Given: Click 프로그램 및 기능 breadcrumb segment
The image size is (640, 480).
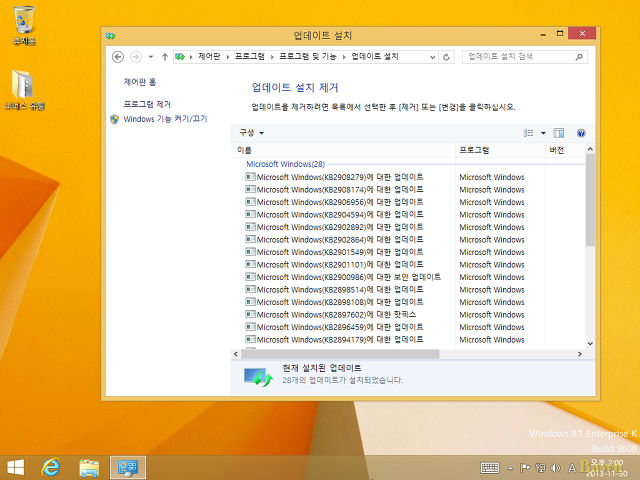Looking at the screenshot, I should [x=308, y=57].
